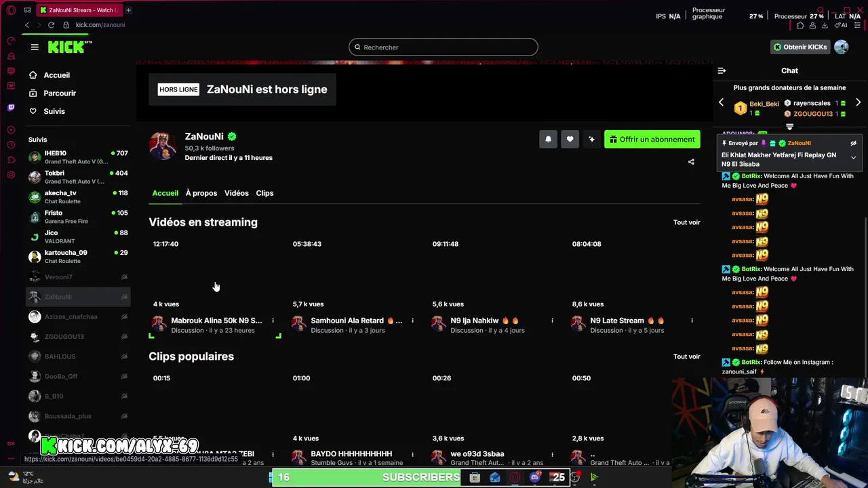Click the KICK logo
Screen dimensions: 868x488
pos(70,47)
